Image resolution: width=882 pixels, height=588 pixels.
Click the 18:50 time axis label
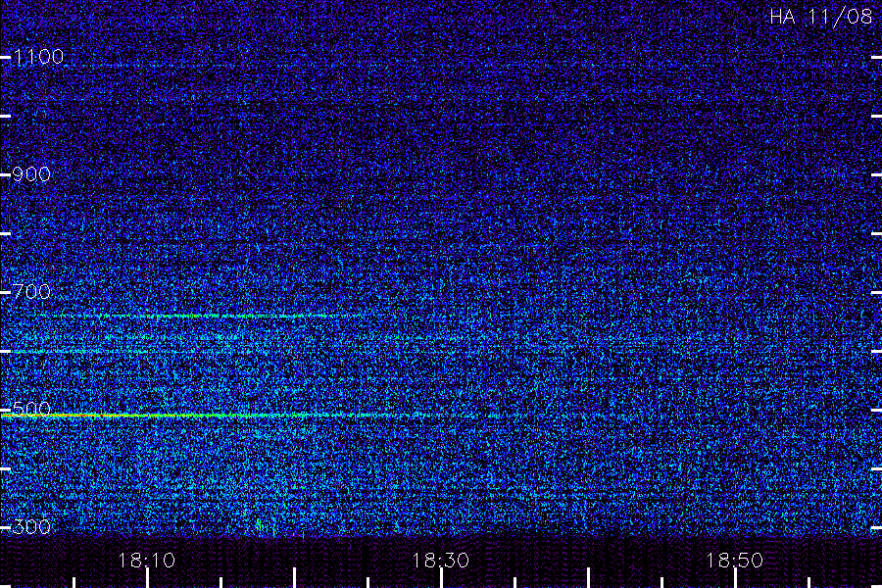coord(735,561)
